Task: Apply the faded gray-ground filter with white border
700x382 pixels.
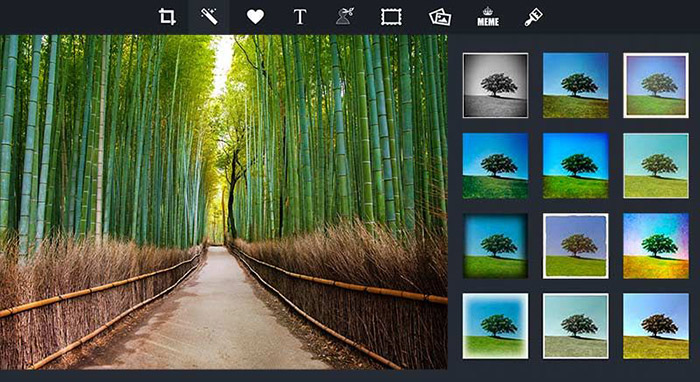Action: tap(575, 326)
